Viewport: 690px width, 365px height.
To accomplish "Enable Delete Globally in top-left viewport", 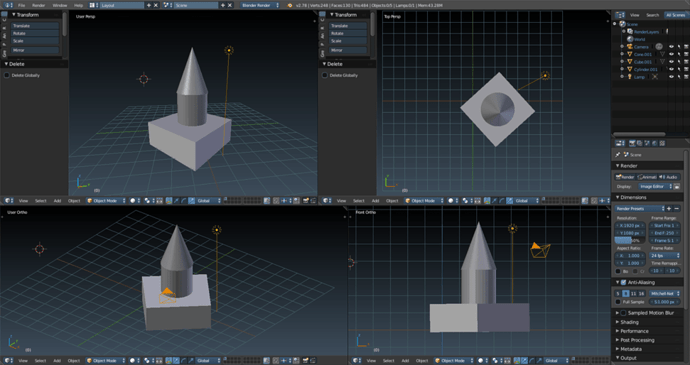I will click(x=7, y=75).
